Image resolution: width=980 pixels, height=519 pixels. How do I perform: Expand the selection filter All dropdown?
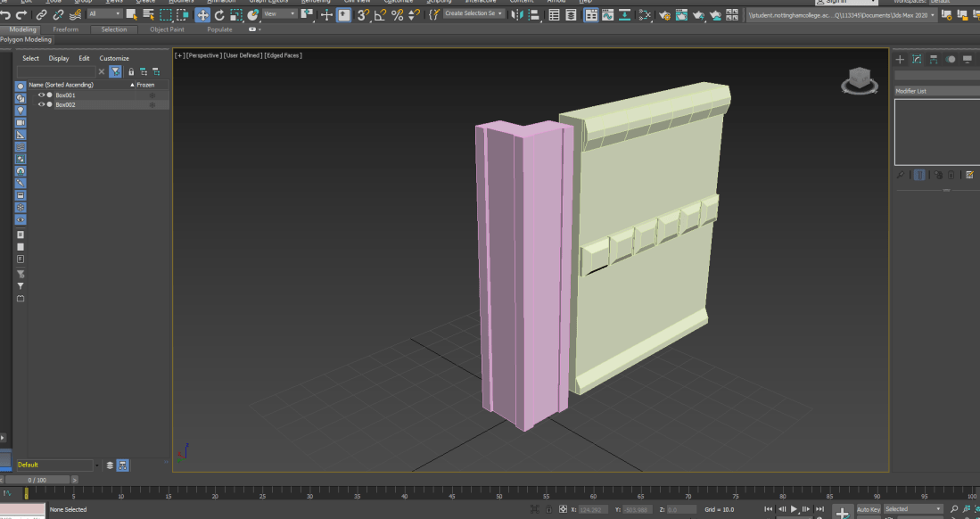point(105,14)
